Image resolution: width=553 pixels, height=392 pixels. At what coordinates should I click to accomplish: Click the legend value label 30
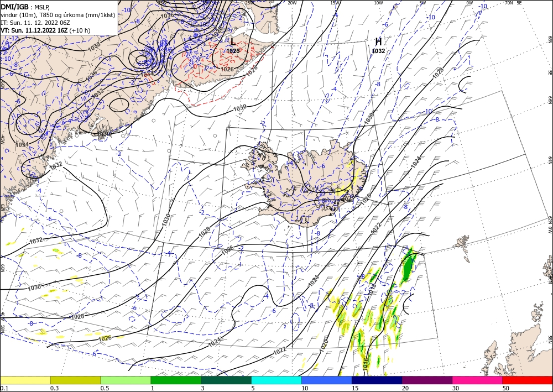[x=456, y=388]
